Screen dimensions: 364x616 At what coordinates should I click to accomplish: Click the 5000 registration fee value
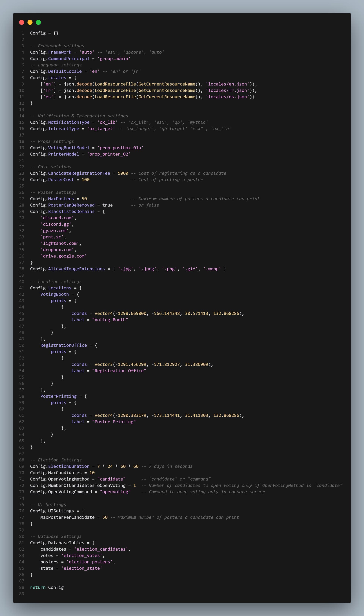pos(123,174)
